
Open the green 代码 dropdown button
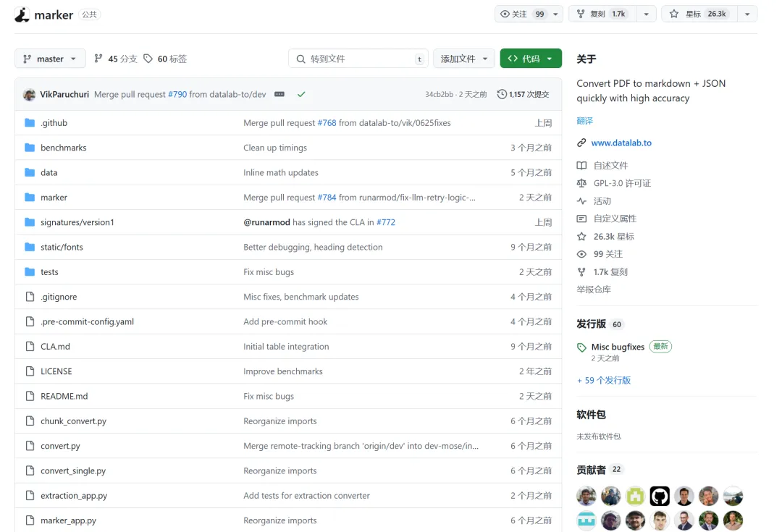coord(531,59)
